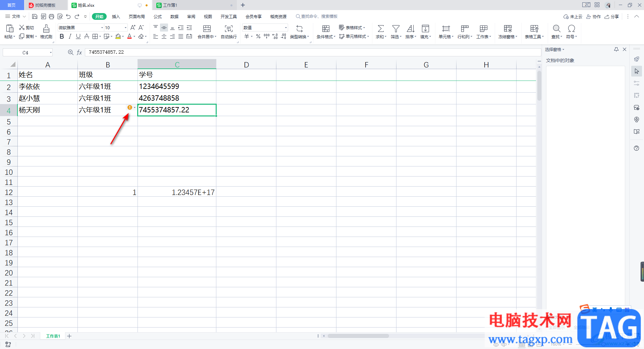Redo the last undone action
This screenshot has width=644, height=349.
77,16
